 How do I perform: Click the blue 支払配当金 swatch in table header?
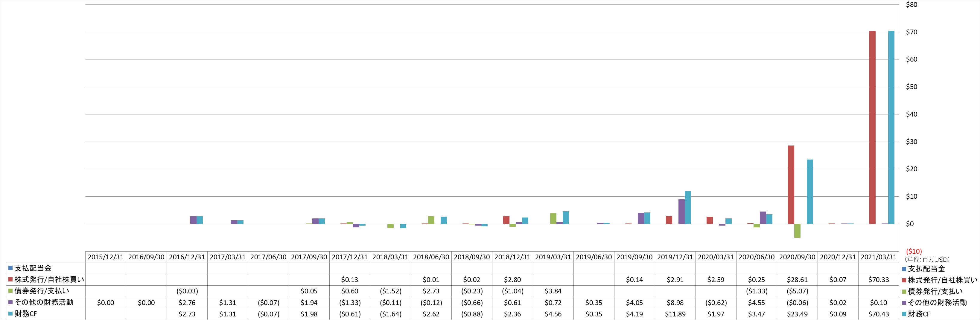[11, 268]
